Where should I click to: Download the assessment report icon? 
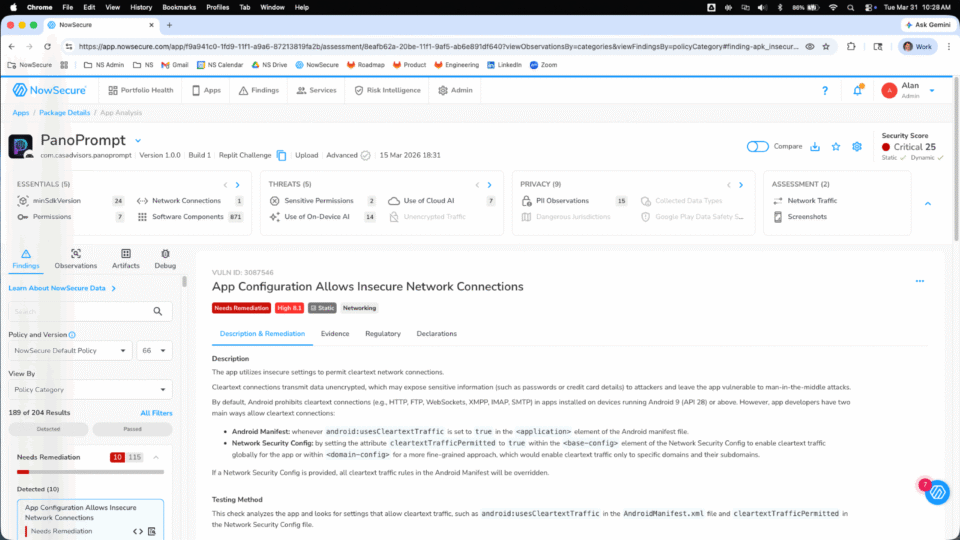pyautogui.click(x=815, y=147)
